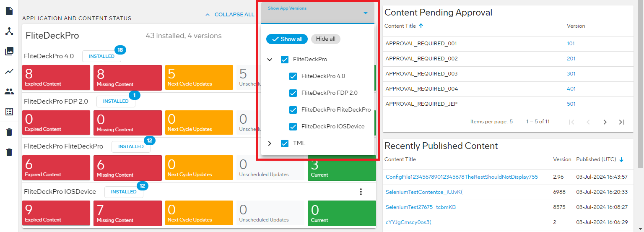The height and width of the screenshot is (232, 644).
Task: Open version 201 link for APPROVAL_REQUIRED_002
Action: (571, 59)
